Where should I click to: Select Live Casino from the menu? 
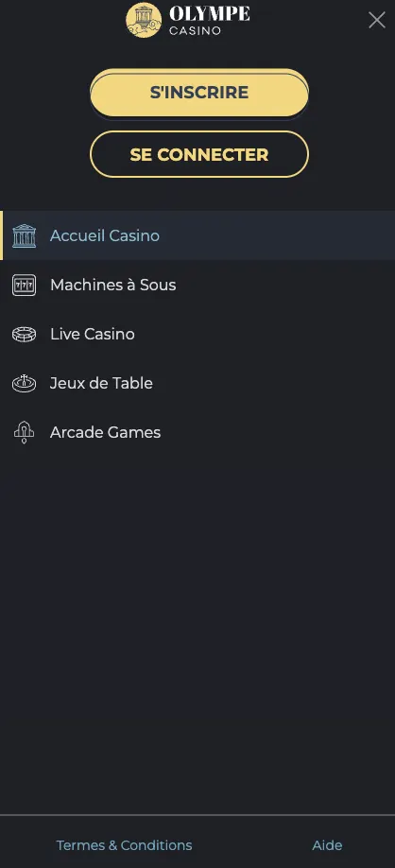(197, 334)
